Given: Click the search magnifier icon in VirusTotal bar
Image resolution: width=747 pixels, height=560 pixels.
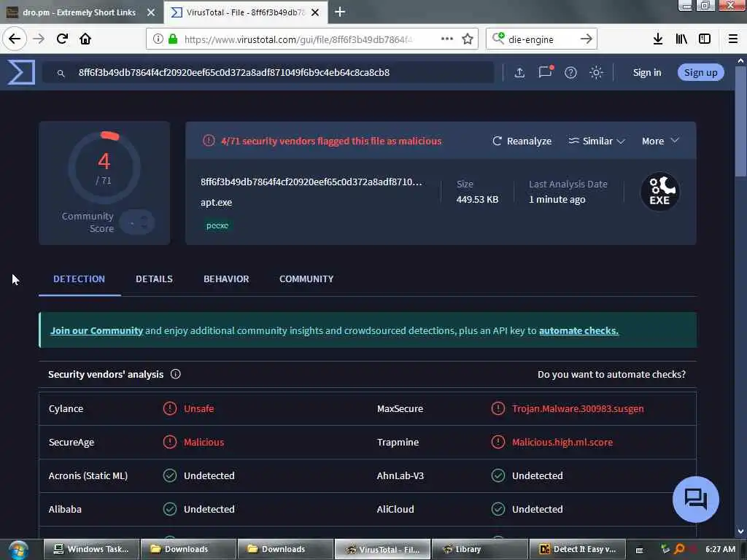Looking at the screenshot, I should [61, 73].
